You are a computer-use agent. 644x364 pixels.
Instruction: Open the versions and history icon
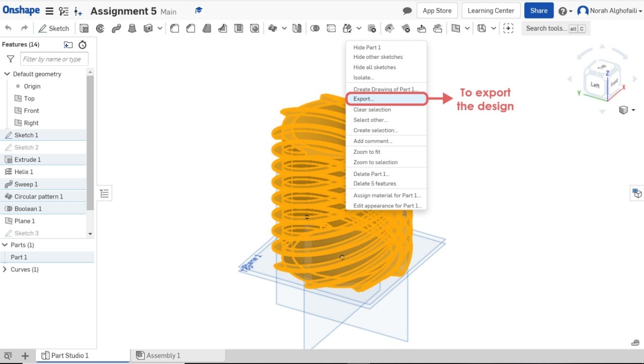point(63,11)
